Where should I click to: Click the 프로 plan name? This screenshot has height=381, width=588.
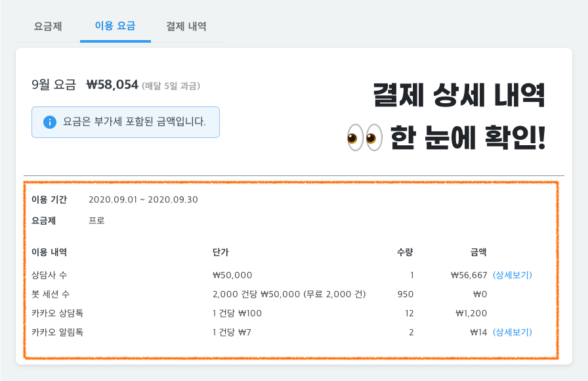(x=96, y=221)
